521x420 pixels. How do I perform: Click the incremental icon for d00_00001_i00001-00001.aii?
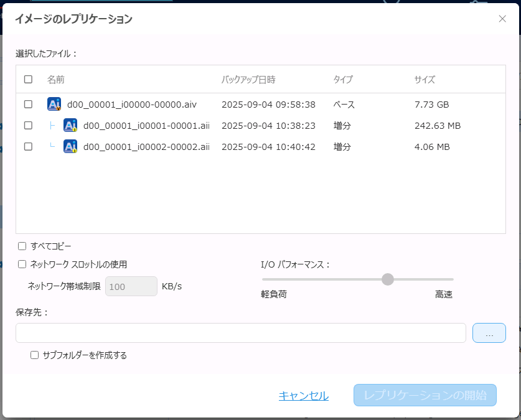(x=70, y=126)
